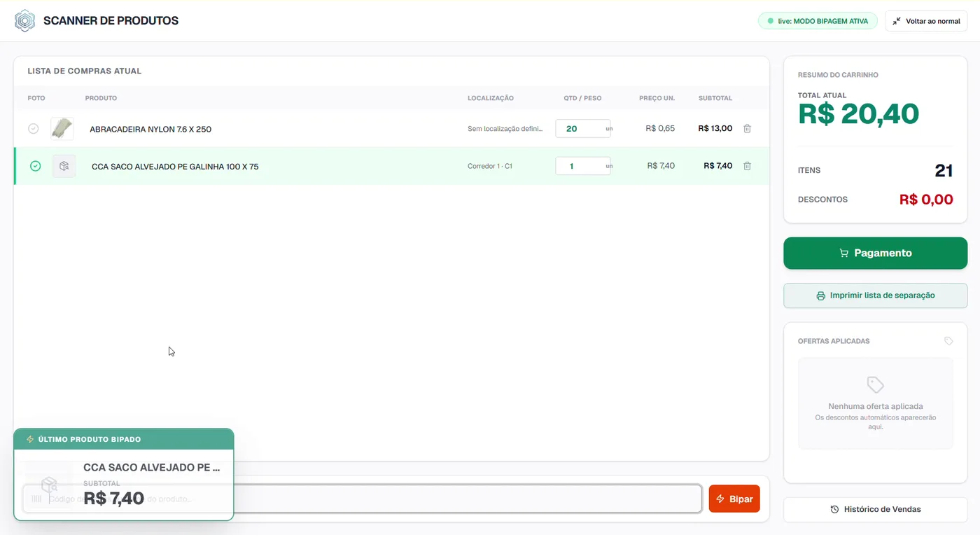
Task: Click subtotal R$ 13,00
Action: click(x=715, y=128)
